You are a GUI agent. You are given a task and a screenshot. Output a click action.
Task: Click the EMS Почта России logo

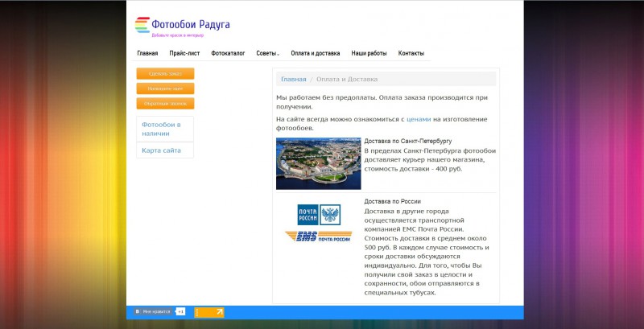point(319,236)
